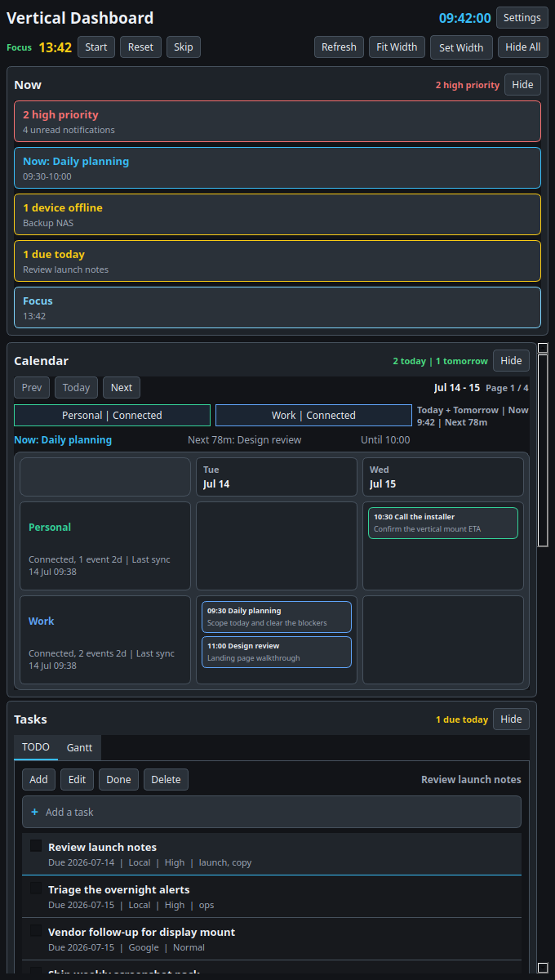Switch to the Gantt tab
Viewport: 555px width, 980px height.
[x=79, y=747]
